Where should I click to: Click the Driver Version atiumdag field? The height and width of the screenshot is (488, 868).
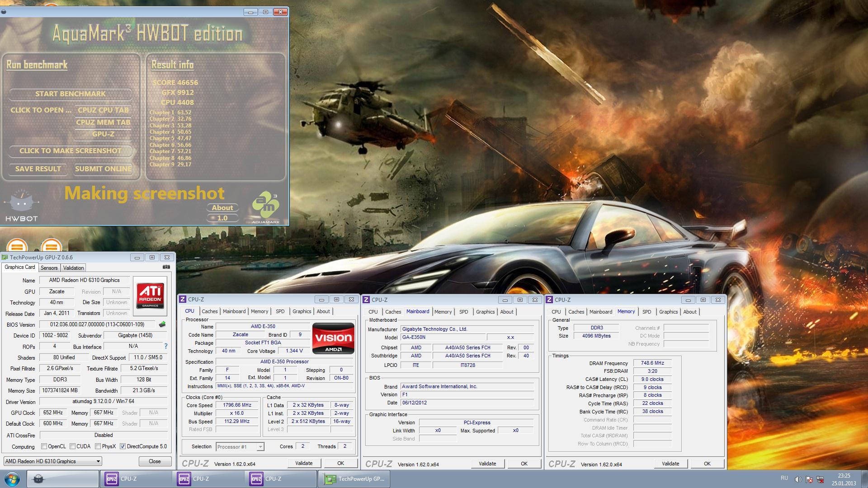104,401
